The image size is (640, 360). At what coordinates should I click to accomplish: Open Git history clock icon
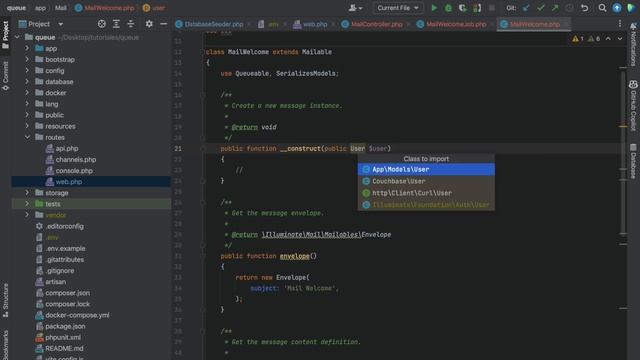click(569, 8)
